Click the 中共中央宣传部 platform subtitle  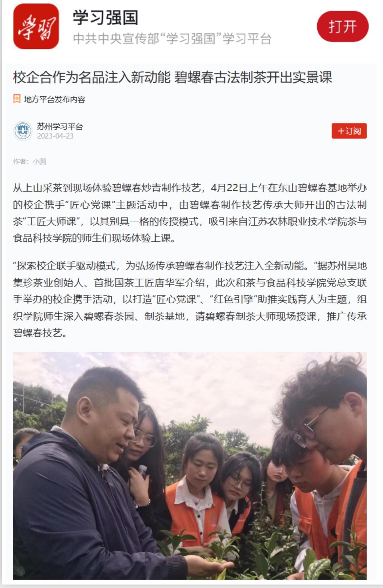click(172, 39)
